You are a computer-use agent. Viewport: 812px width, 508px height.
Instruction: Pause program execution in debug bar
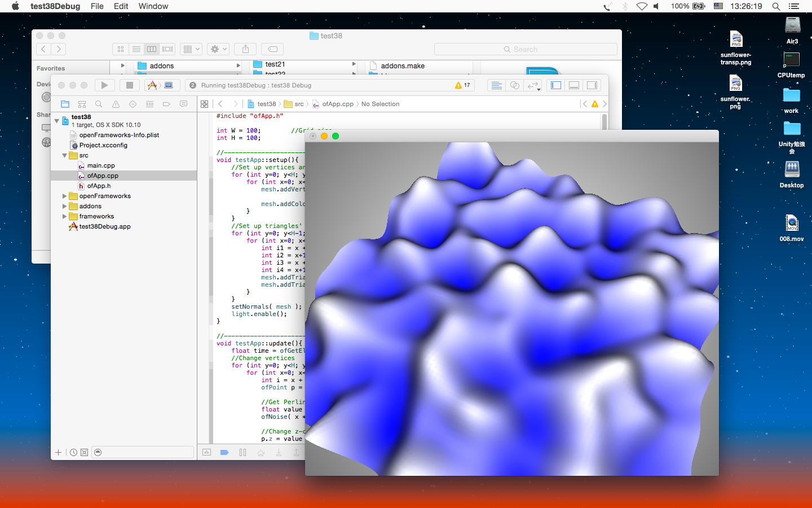coord(242,452)
